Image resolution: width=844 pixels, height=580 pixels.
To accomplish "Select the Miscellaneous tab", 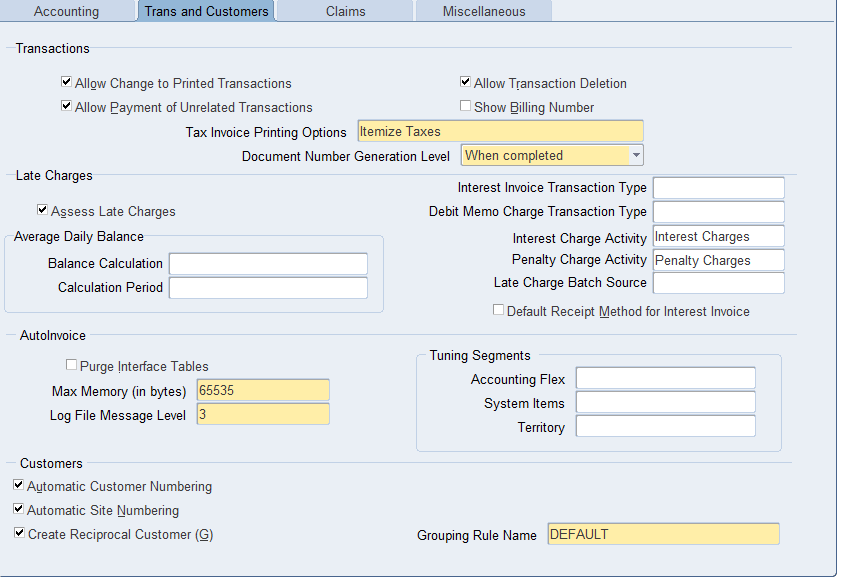I will [483, 11].
